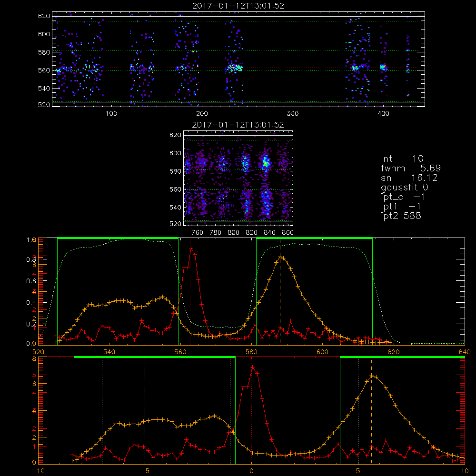Select the 'ipt2 588' parameter line
476x476 pixels.
[x=401, y=216]
